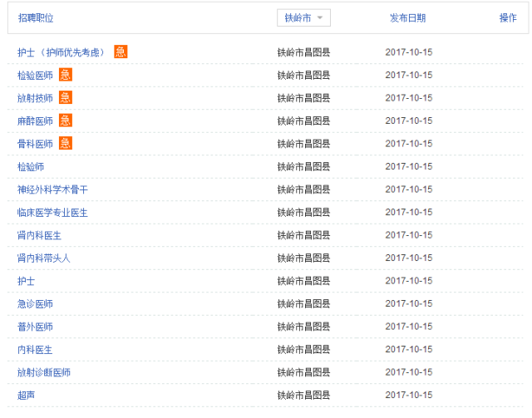
Task: Click the urgent 急 tag beside 骨科医师
Action: coord(66,143)
